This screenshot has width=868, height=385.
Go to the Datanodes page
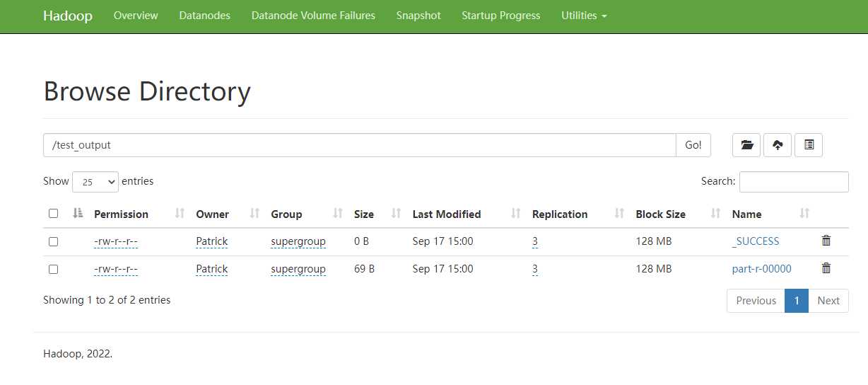pyautogui.click(x=205, y=15)
